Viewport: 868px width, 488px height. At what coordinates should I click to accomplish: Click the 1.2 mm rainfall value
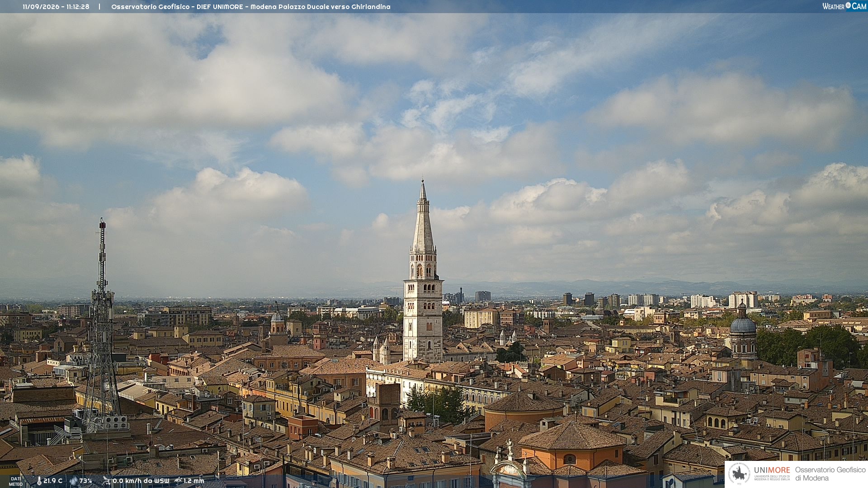(194, 481)
